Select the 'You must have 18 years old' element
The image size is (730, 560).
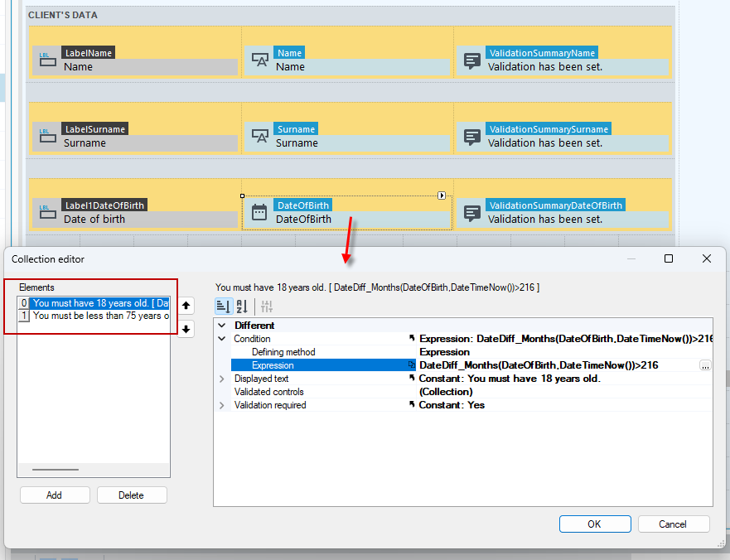(94, 303)
